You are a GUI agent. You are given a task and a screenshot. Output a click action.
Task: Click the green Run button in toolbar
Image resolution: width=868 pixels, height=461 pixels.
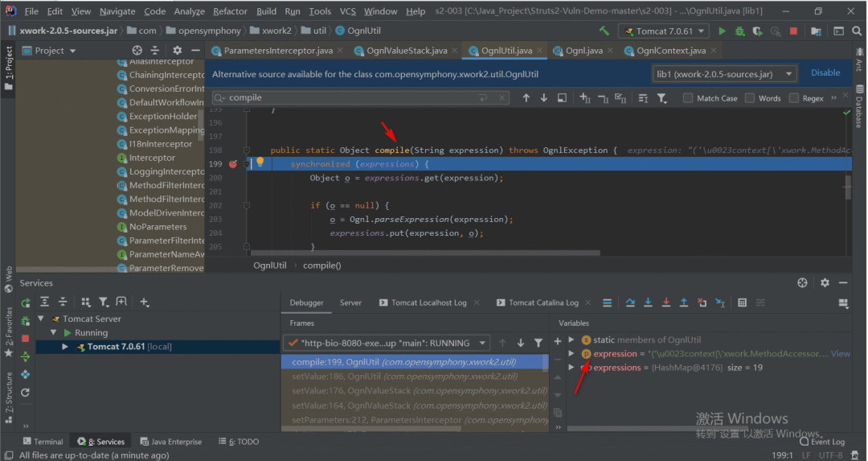[722, 31]
